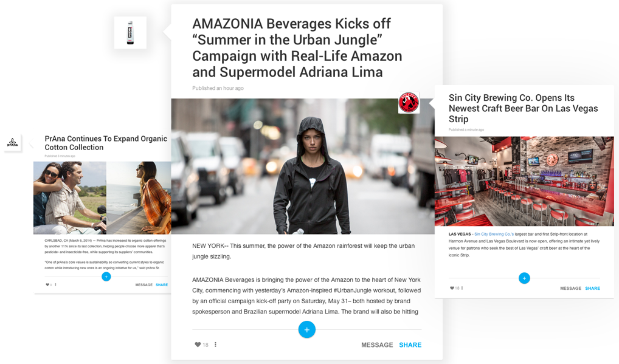
Task: Click SHARE on the Sin City Brewing card
Action: point(592,288)
